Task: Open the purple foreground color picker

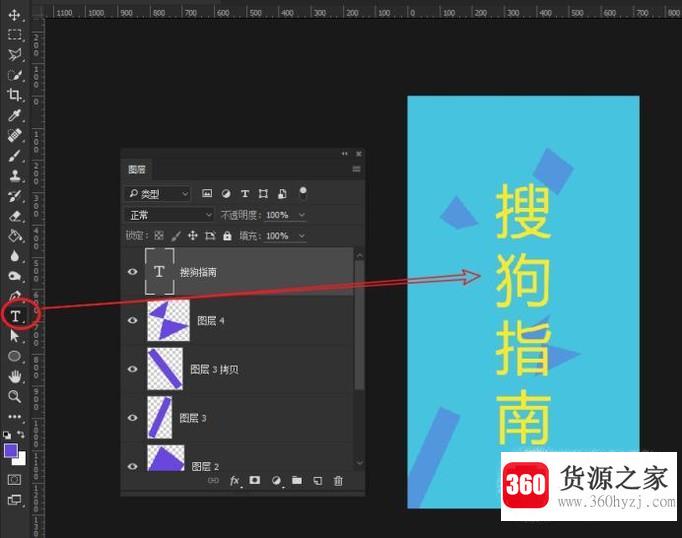Action: pyautogui.click(x=10, y=451)
